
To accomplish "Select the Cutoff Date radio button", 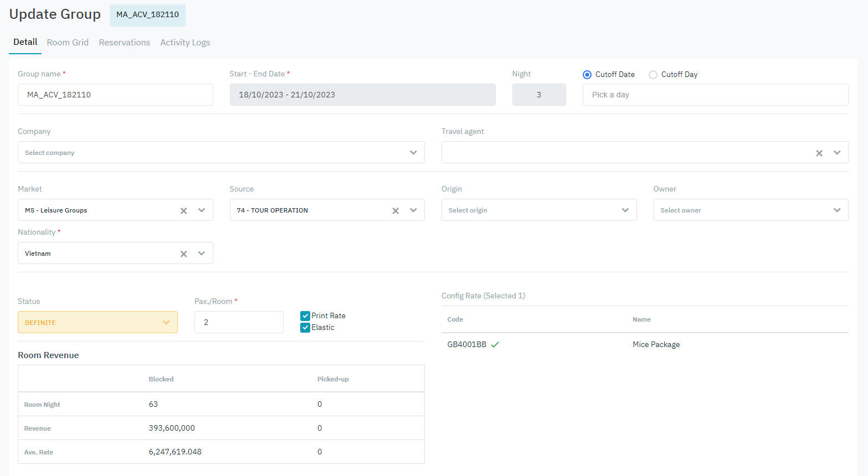I will (x=587, y=75).
